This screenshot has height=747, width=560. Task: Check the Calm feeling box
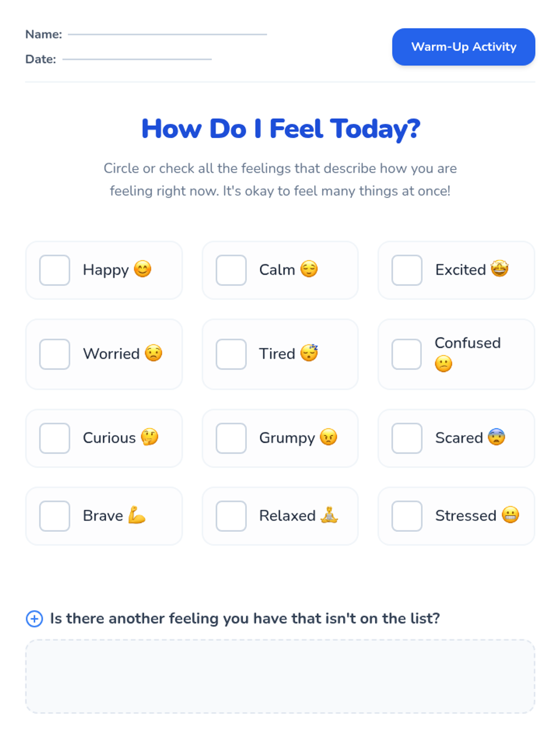pos(231,270)
